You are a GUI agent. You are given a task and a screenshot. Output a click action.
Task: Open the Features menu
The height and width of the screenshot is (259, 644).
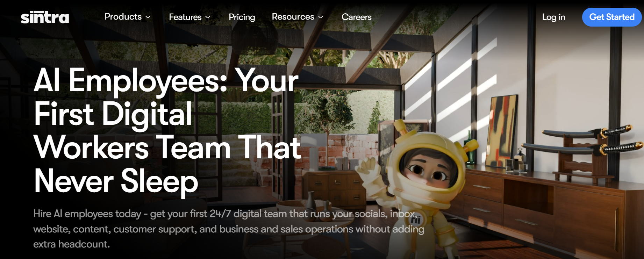pyautogui.click(x=185, y=17)
